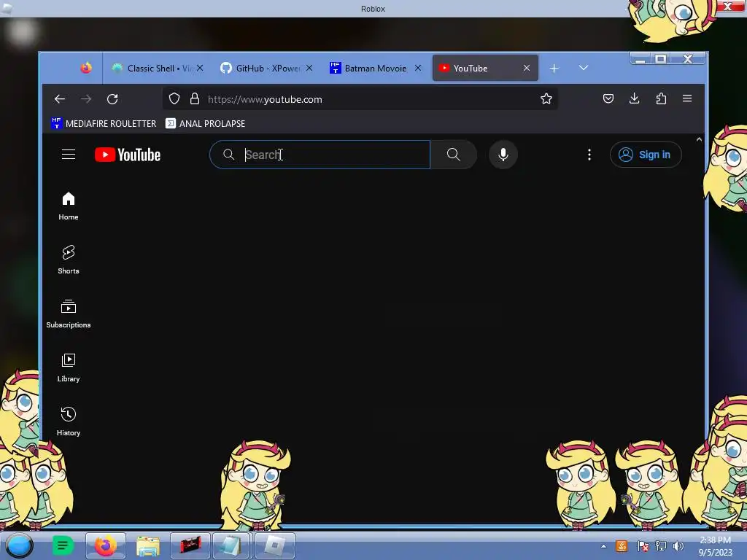Go to Home in sidebar
This screenshot has height=560, width=747.
click(69, 206)
